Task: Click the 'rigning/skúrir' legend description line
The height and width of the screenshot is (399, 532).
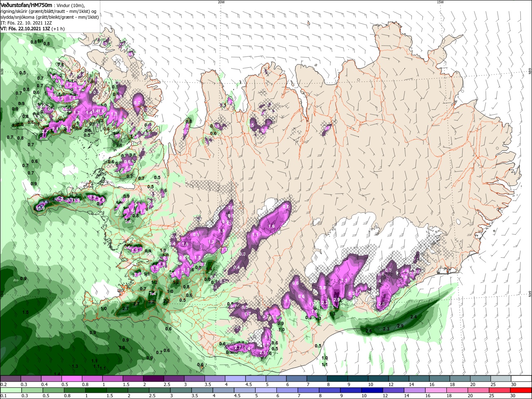Action: point(49,11)
